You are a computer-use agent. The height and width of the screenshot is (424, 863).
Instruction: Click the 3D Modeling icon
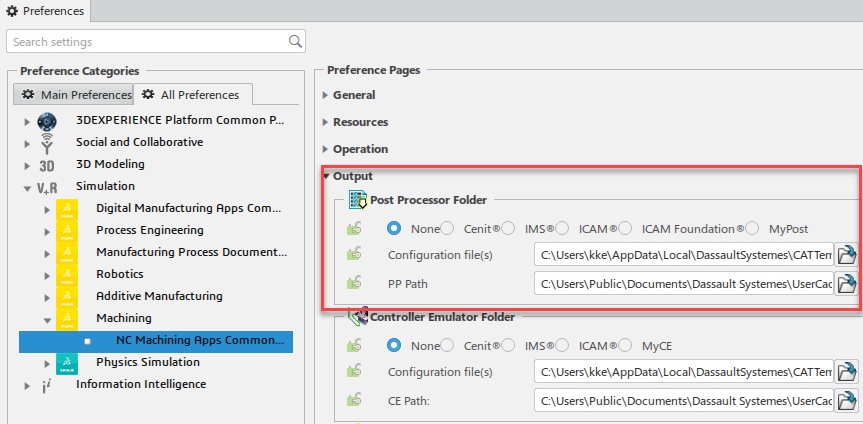coord(47,166)
